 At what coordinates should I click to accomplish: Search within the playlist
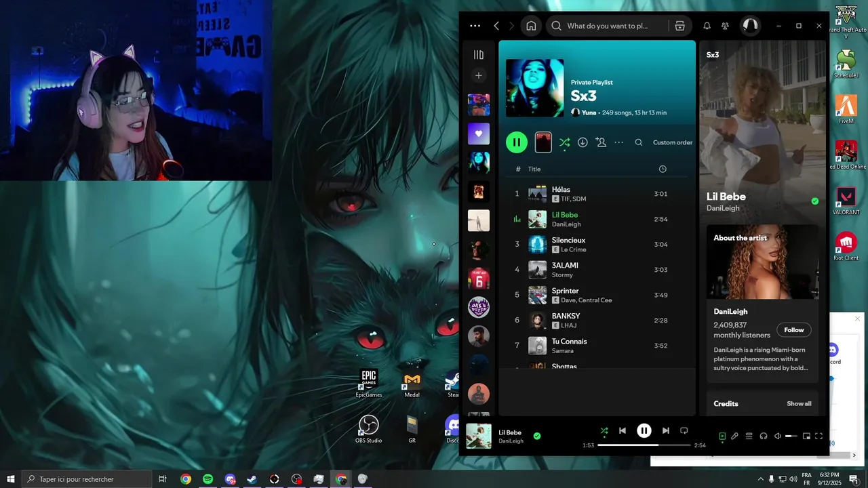tap(638, 142)
